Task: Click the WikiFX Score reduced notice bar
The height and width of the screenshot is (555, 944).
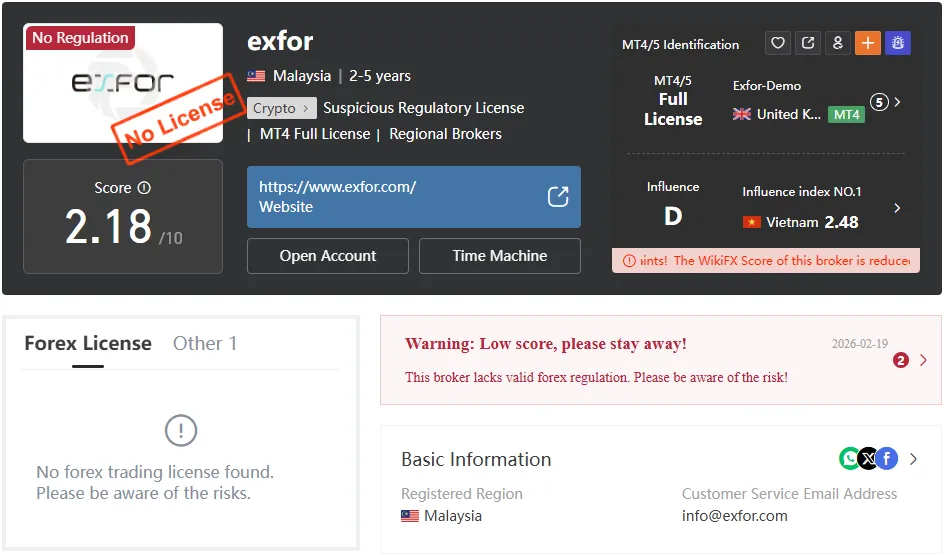Action: coord(766,261)
